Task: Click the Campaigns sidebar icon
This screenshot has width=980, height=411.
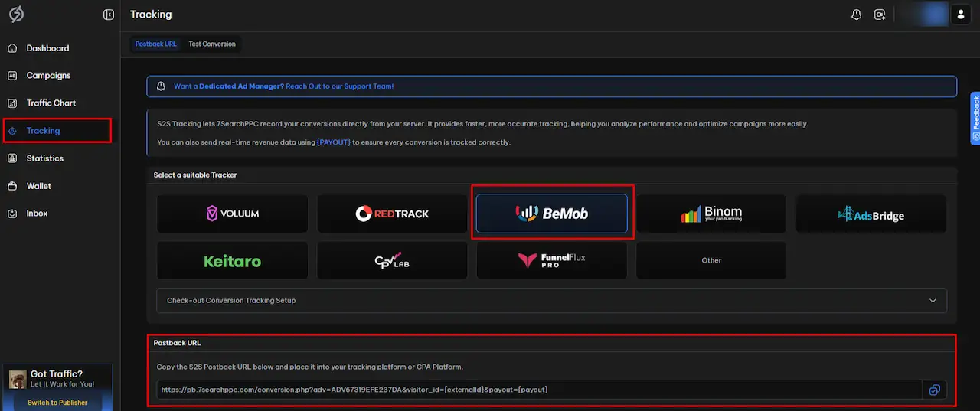Action: point(12,76)
